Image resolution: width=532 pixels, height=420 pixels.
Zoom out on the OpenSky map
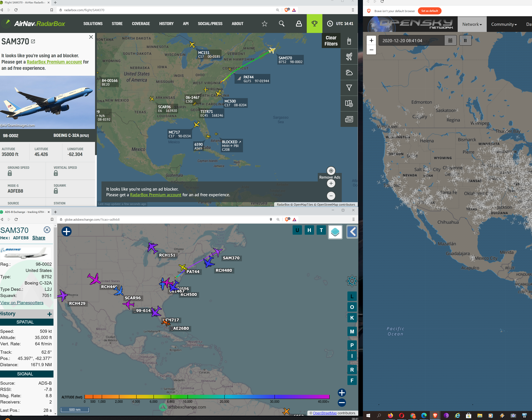click(371, 50)
